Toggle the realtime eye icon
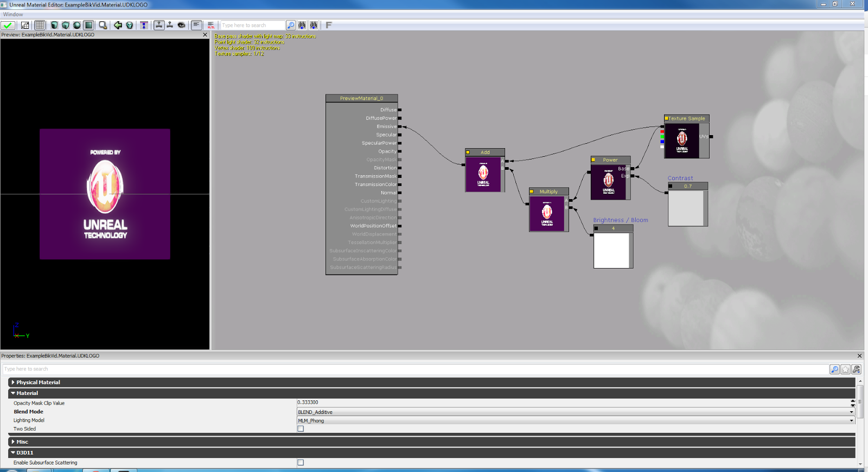 (181, 25)
